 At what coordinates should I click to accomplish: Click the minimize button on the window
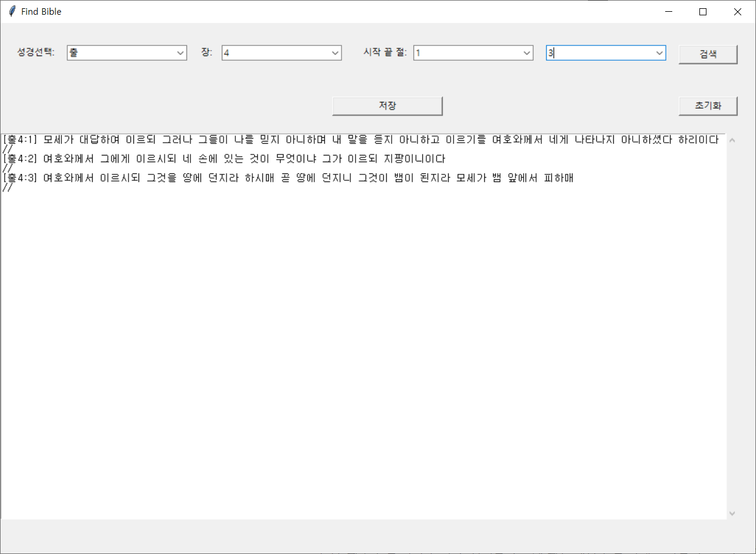pyautogui.click(x=669, y=11)
